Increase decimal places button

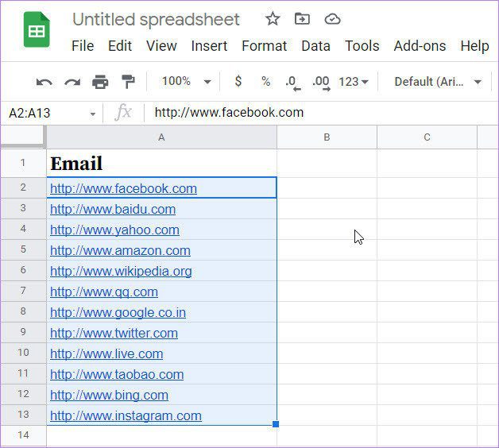point(321,83)
